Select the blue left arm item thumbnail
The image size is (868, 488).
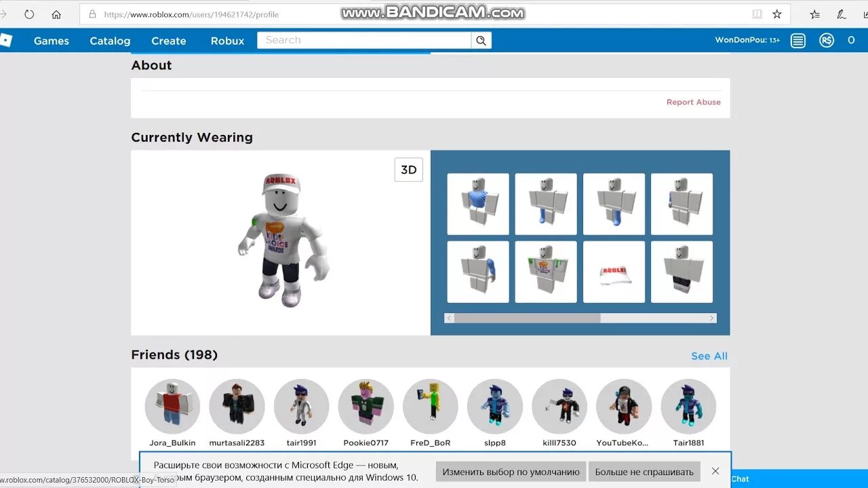pyautogui.click(x=478, y=272)
